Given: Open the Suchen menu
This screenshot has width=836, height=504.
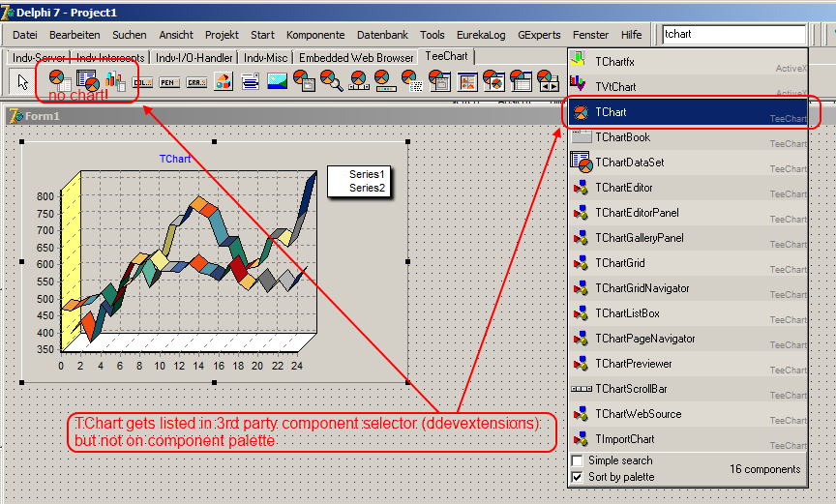Looking at the screenshot, I should tap(129, 35).
